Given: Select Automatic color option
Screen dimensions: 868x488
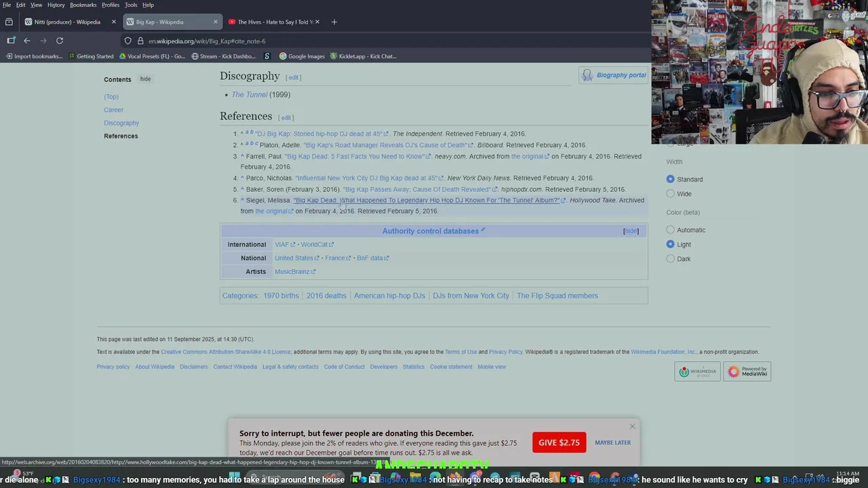Looking at the screenshot, I should (x=670, y=230).
